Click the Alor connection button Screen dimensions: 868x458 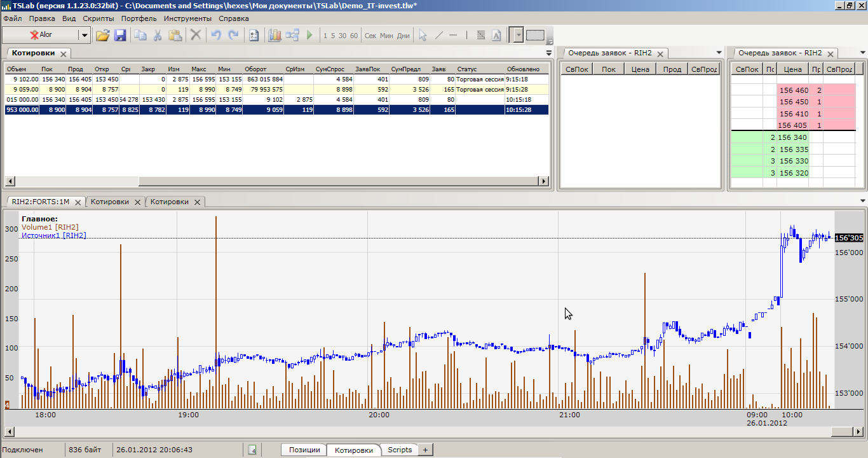tap(41, 36)
